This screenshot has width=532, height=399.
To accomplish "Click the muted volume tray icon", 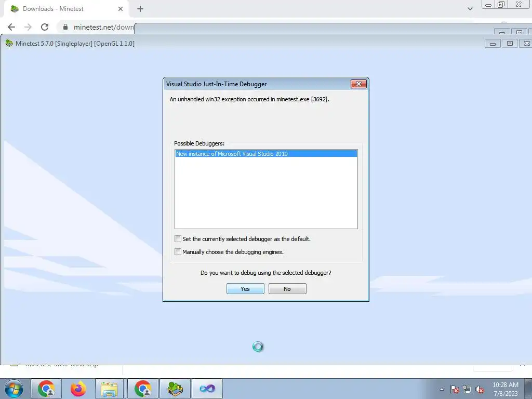I will [480, 389].
